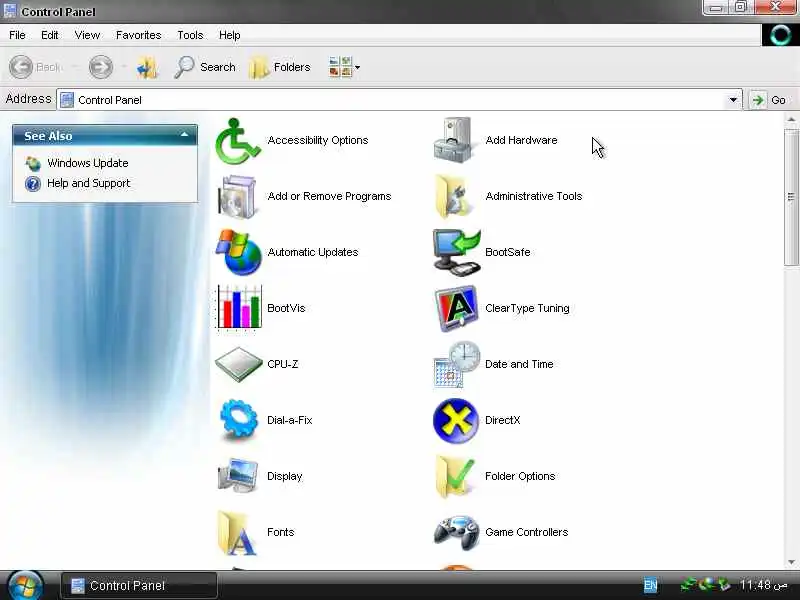Select the BootSafe label
800x600 pixels.
(508, 253)
